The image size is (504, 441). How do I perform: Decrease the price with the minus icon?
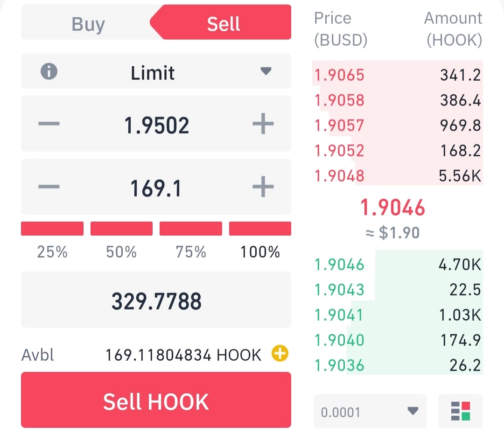point(49,124)
